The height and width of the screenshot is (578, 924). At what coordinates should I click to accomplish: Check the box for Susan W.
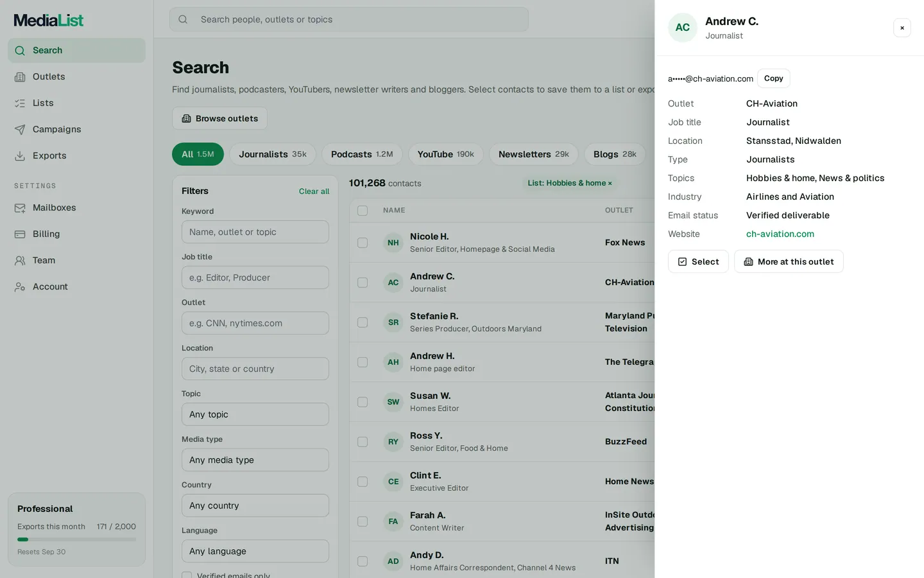(x=363, y=402)
